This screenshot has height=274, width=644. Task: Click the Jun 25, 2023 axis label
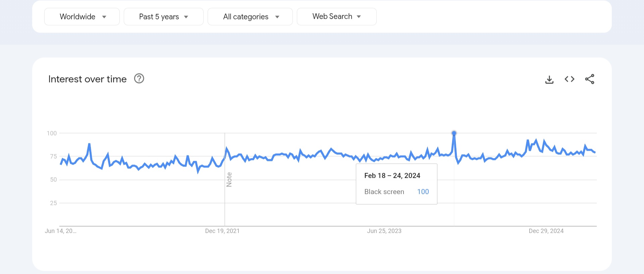(384, 231)
